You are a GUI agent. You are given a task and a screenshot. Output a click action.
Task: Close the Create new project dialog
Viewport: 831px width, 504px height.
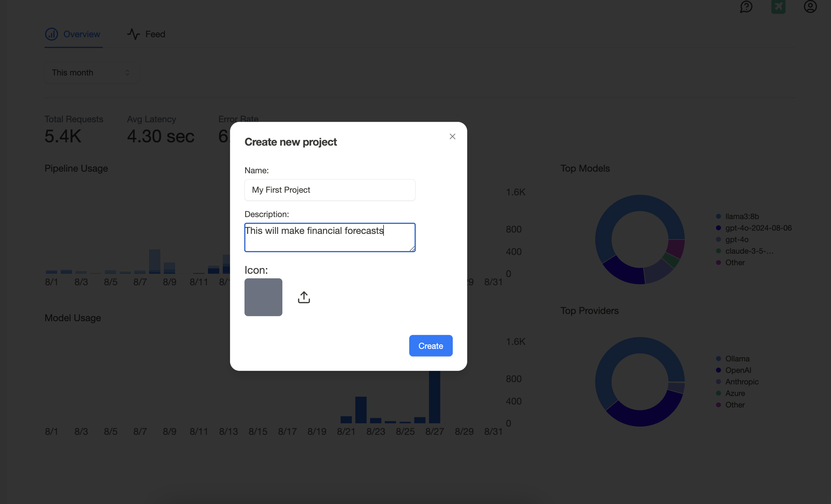[x=452, y=136]
